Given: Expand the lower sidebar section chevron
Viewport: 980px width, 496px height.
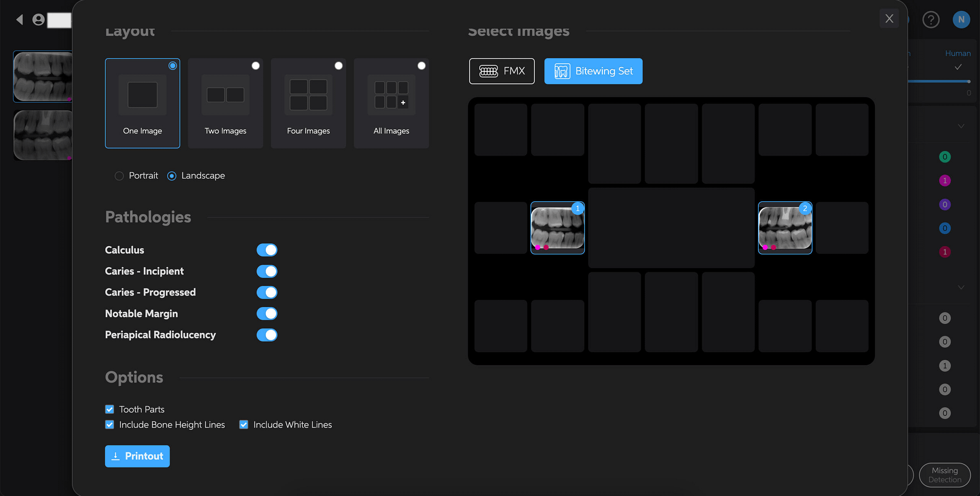Looking at the screenshot, I should (961, 287).
